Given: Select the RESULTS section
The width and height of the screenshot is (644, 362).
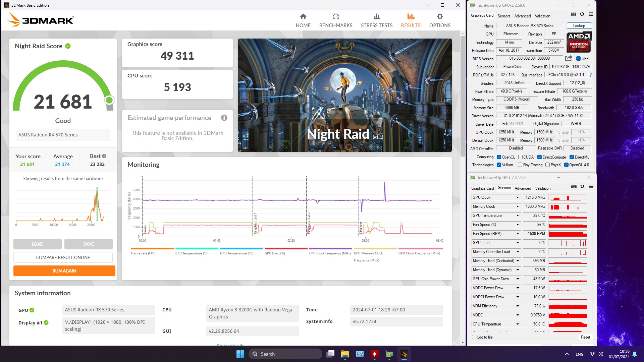Looking at the screenshot, I should [411, 20].
